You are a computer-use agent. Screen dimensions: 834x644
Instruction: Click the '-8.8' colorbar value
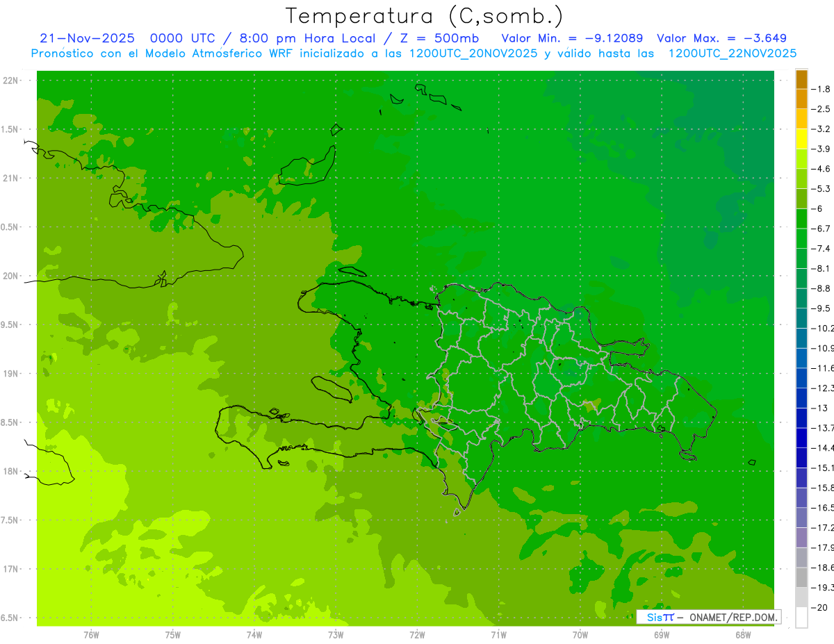pyautogui.click(x=821, y=288)
